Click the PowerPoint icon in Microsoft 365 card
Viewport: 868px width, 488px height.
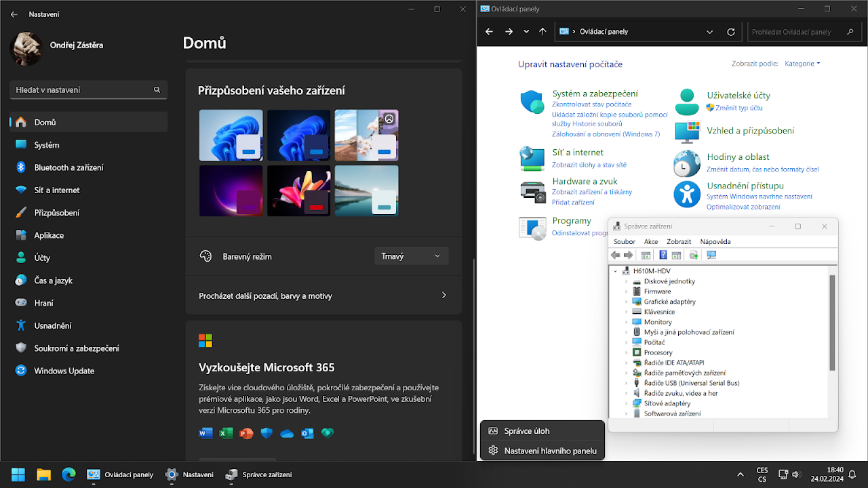tap(246, 433)
